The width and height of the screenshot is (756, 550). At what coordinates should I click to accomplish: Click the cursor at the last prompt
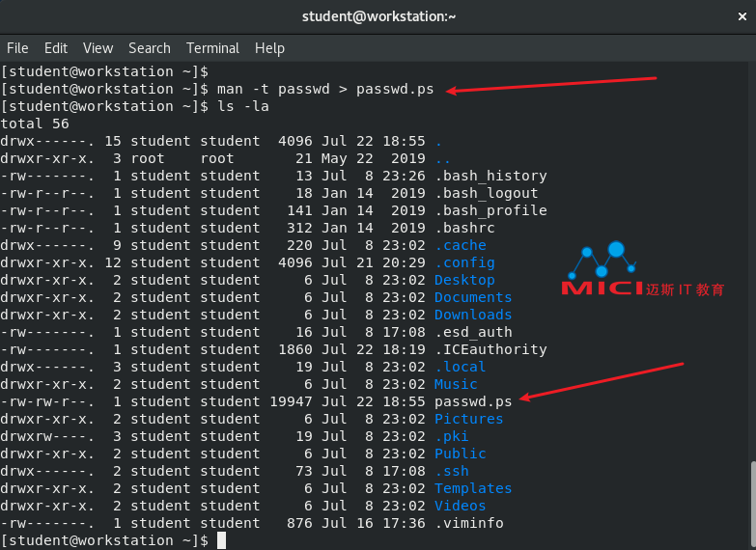click(221, 540)
